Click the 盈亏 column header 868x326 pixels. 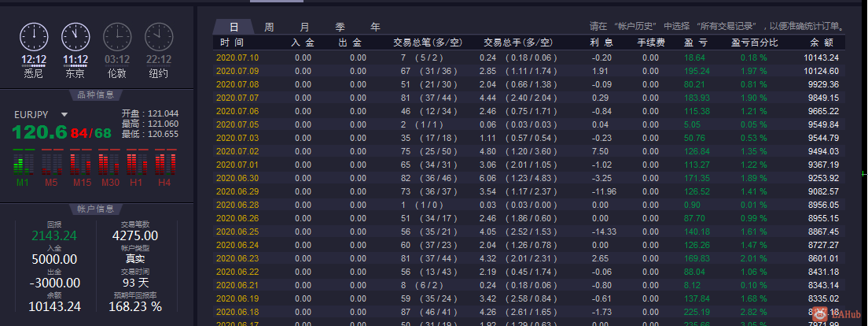coord(695,43)
